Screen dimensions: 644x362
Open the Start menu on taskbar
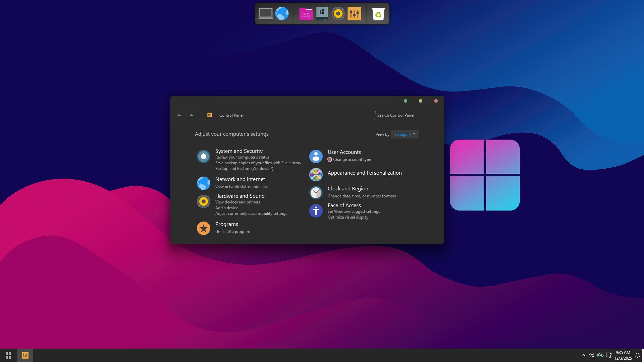pyautogui.click(x=8, y=355)
